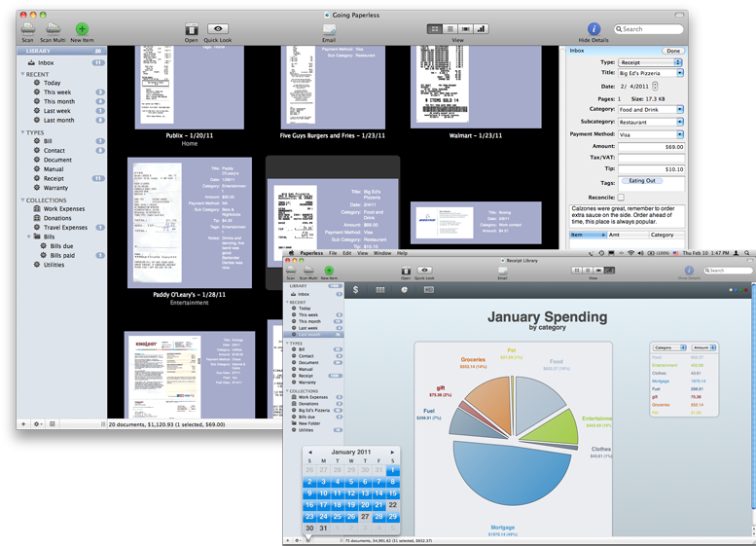
Task: Collapse the RECENT section in Going Paperless sidebar
Action: [x=22, y=74]
